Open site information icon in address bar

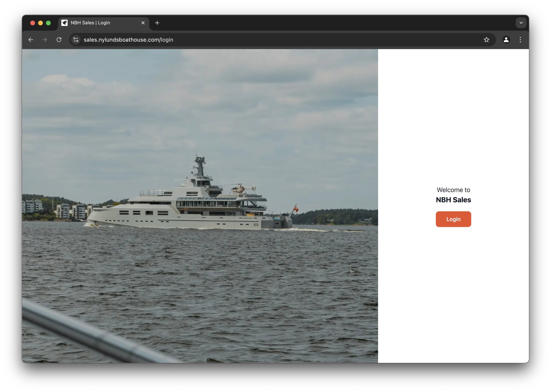[76, 40]
